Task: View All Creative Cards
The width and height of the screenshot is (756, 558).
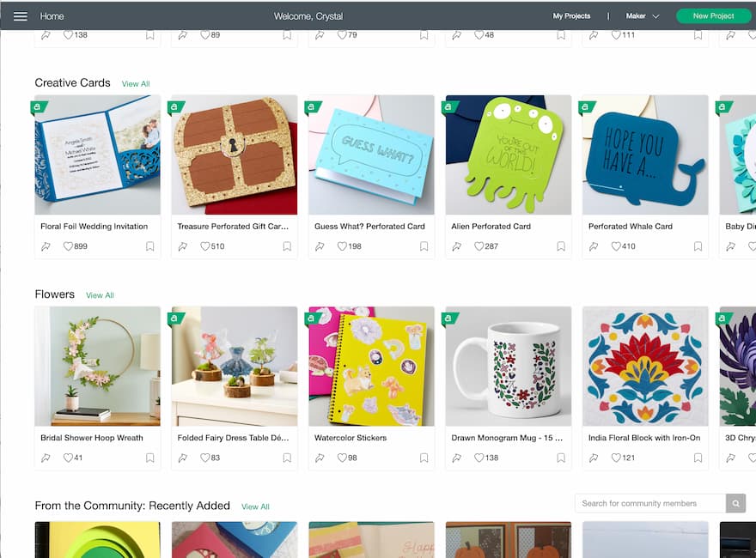Action: [x=136, y=84]
